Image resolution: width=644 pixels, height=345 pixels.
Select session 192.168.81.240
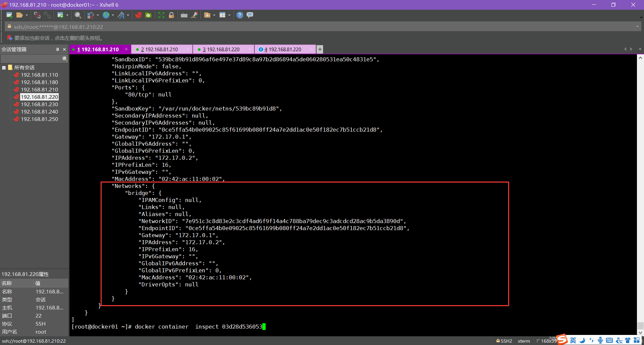coord(39,112)
